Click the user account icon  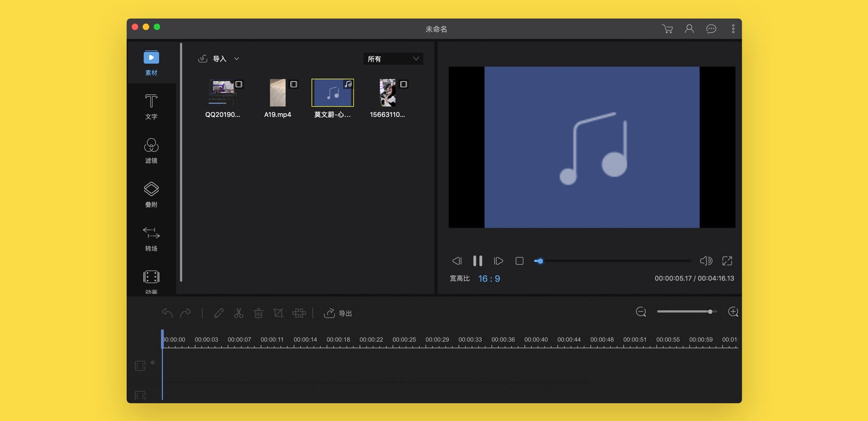coord(689,29)
